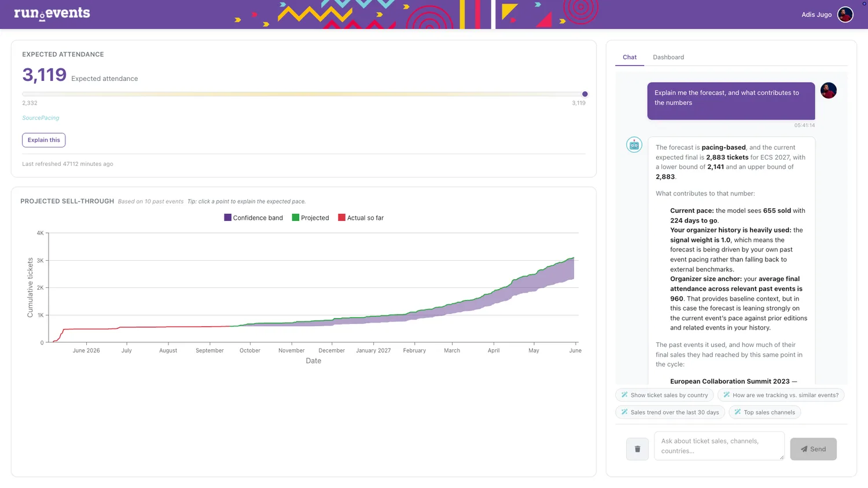The image size is (868, 488).
Task: Toggle the Projected legend swatch
Action: pyautogui.click(x=296, y=217)
